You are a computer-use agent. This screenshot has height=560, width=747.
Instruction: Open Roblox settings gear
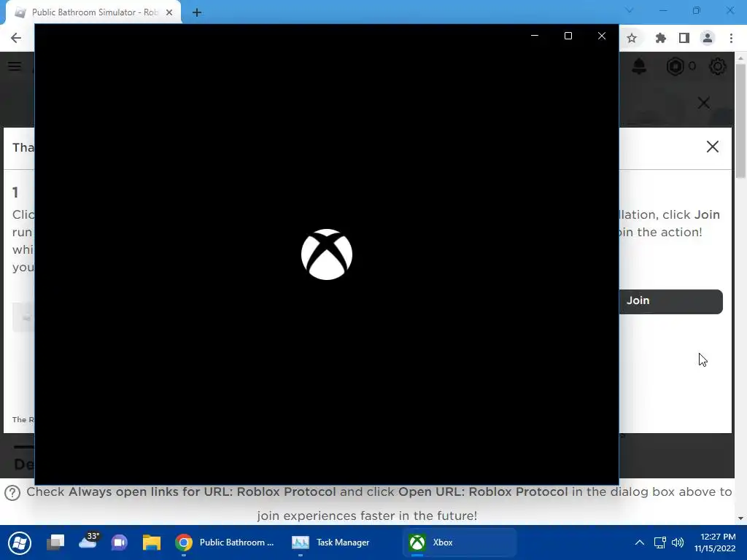point(718,66)
